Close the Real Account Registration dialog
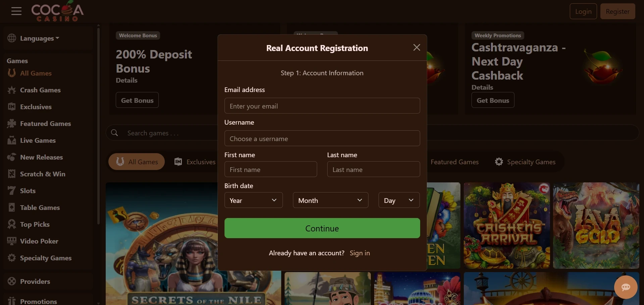This screenshot has height=305, width=644. 416,47
